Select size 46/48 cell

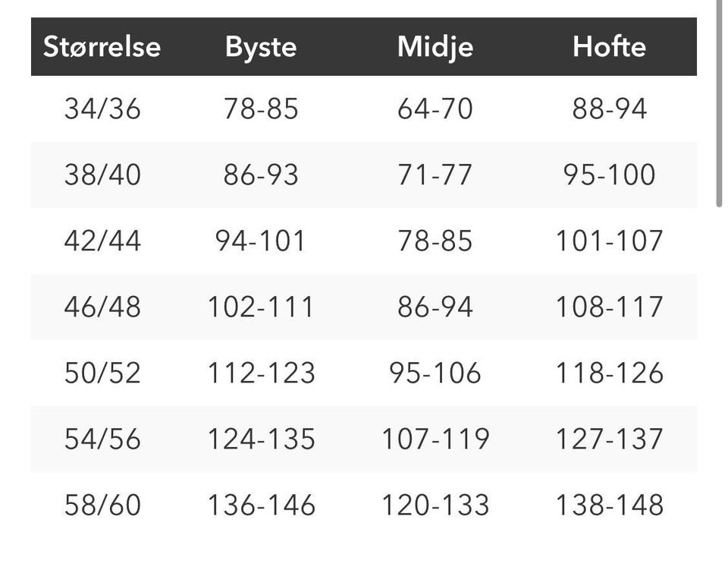tap(102, 307)
